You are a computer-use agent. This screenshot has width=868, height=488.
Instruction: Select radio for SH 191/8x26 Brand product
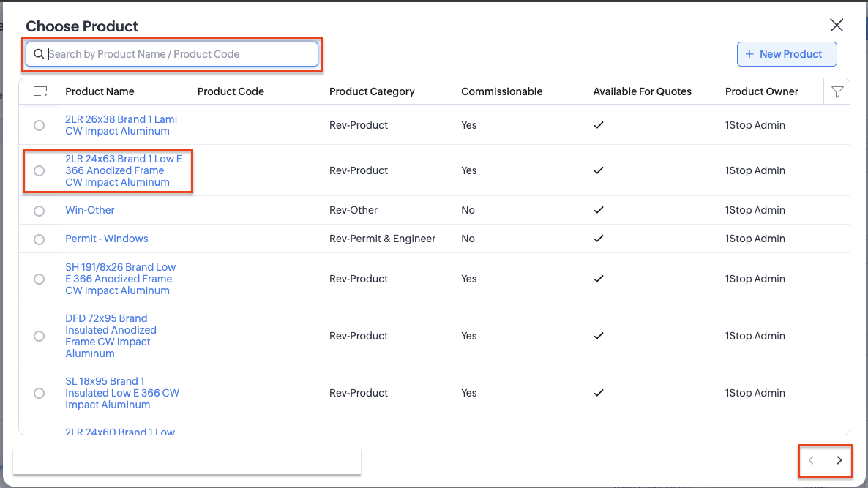40,279
